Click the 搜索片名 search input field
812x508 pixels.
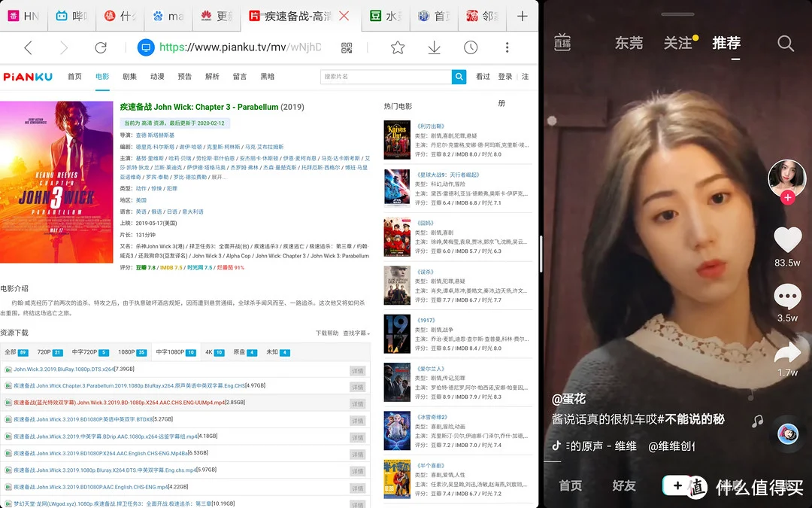pos(386,77)
